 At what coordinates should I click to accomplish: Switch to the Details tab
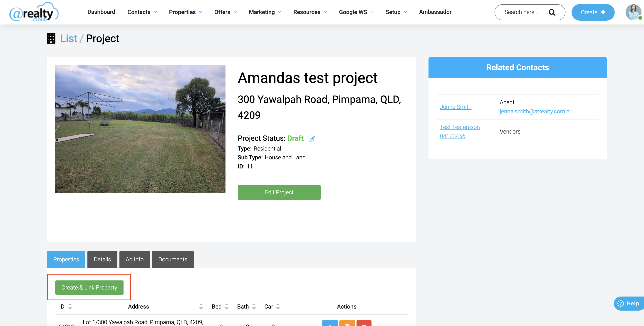(x=102, y=259)
